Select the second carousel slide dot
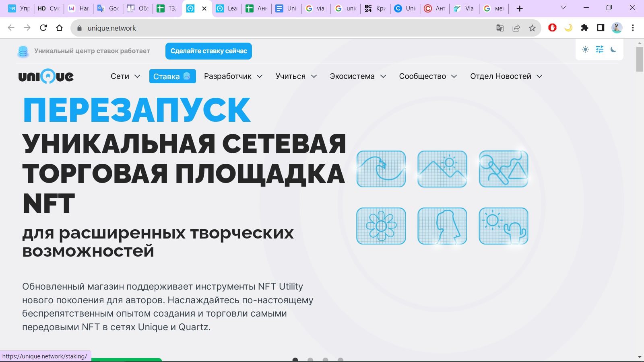Screen dimensions: 644x362 click(x=310, y=360)
